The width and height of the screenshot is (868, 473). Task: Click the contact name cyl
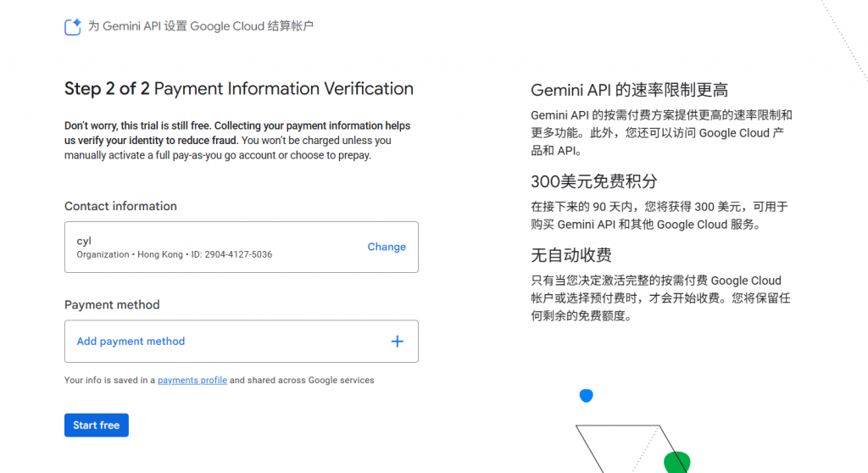pos(84,241)
